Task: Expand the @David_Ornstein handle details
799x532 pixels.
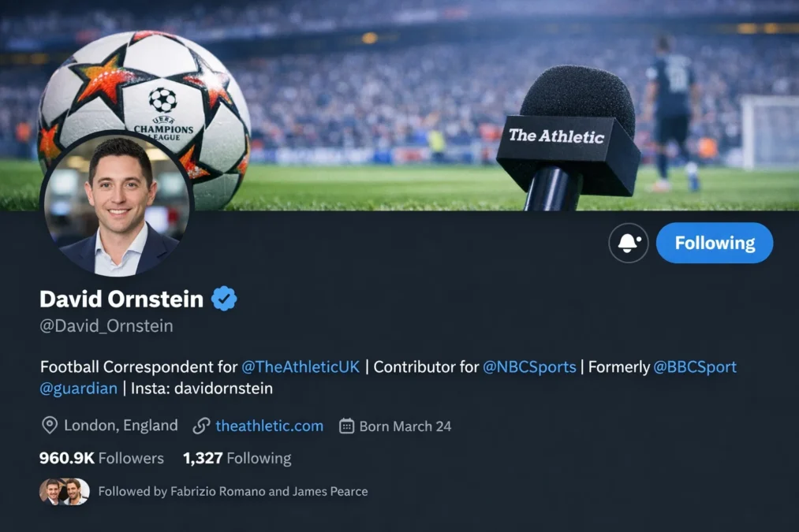Action: [106, 325]
